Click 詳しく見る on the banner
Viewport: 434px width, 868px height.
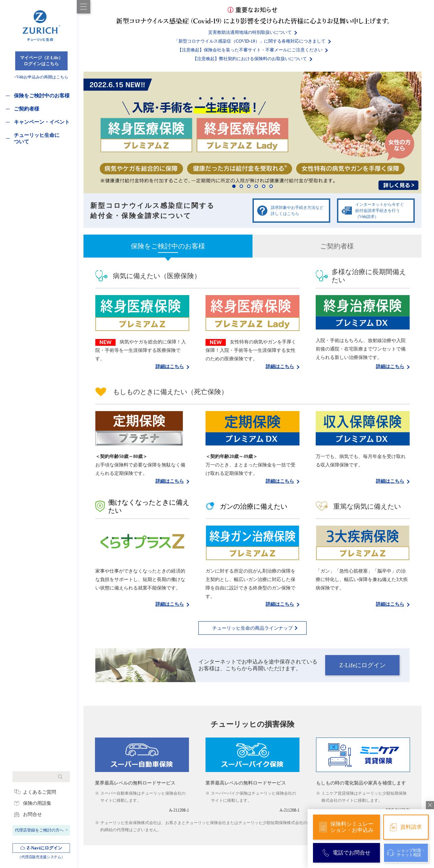point(399,185)
